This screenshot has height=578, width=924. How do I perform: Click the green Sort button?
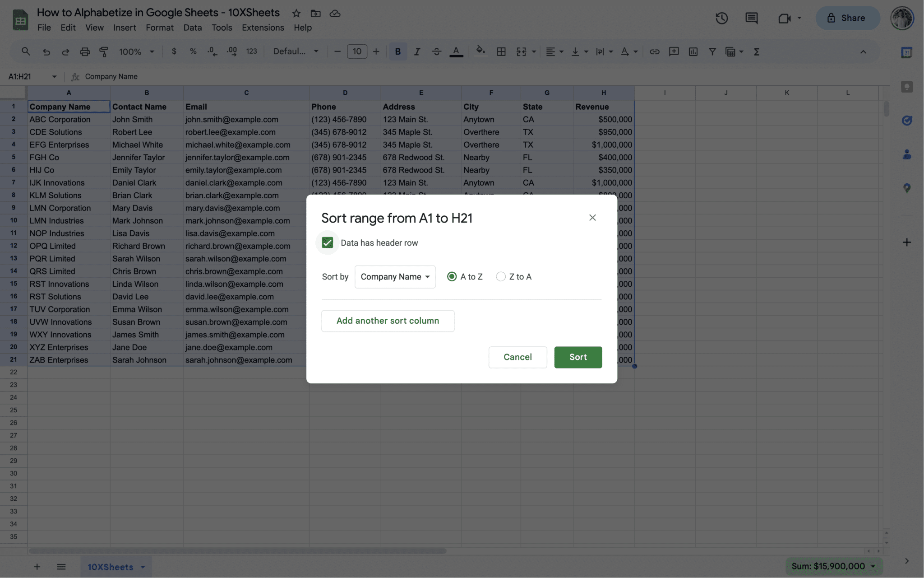578,357
